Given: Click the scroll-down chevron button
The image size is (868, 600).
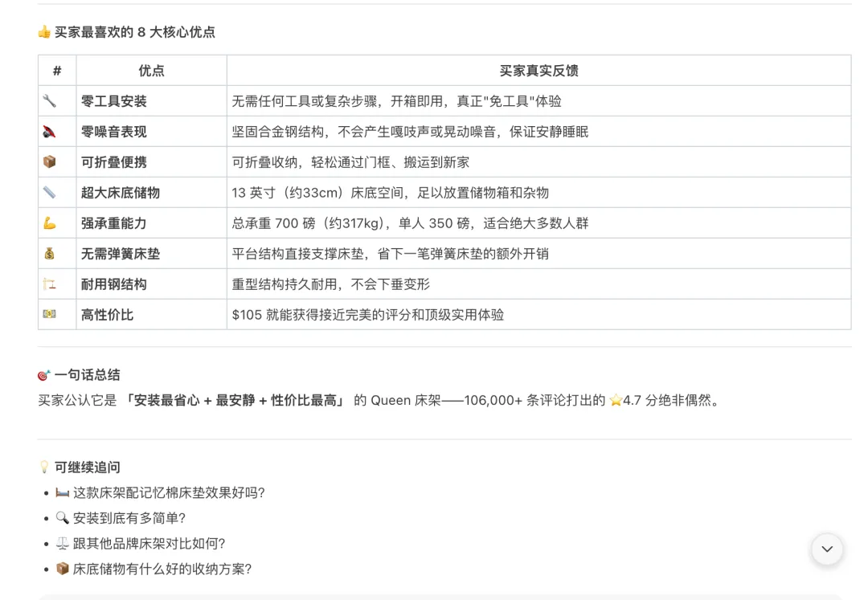Looking at the screenshot, I should [x=826, y=549].
